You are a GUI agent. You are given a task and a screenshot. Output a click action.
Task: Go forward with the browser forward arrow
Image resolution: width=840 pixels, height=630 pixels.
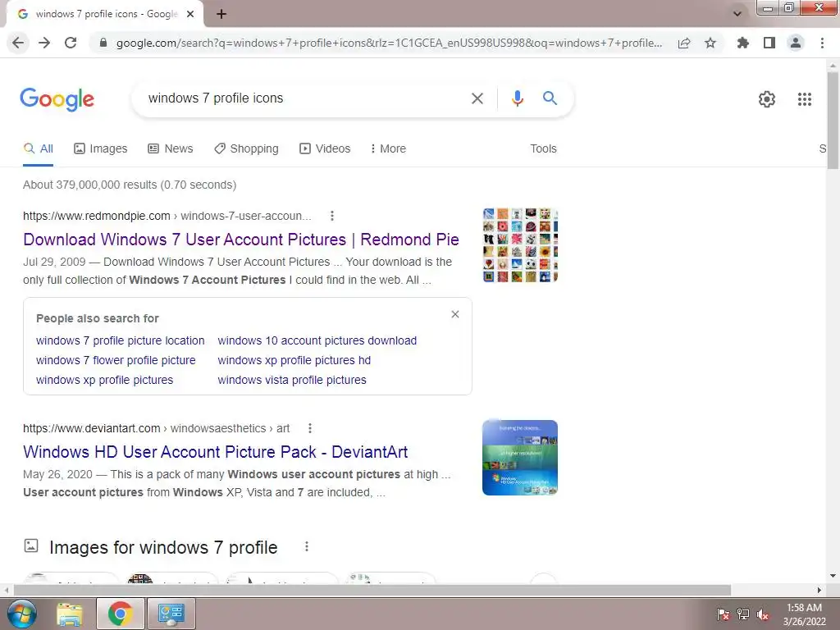pos(44,43)
